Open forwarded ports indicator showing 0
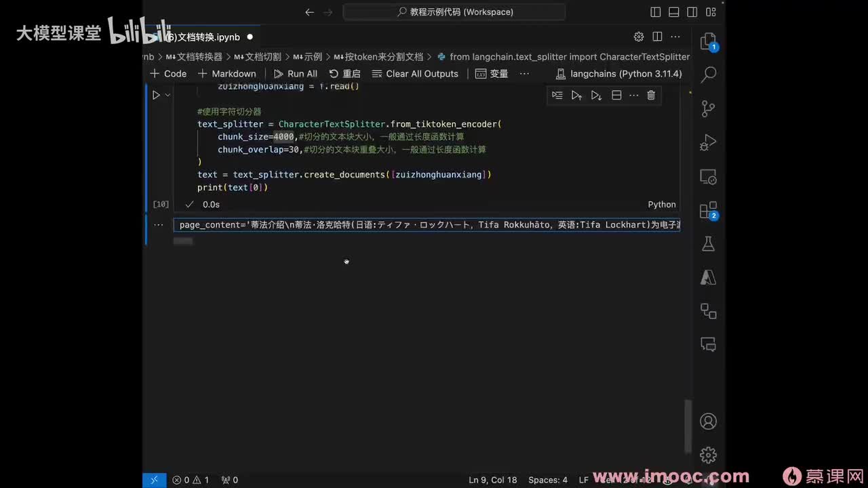The image size is (868, 488). (230, 480)
